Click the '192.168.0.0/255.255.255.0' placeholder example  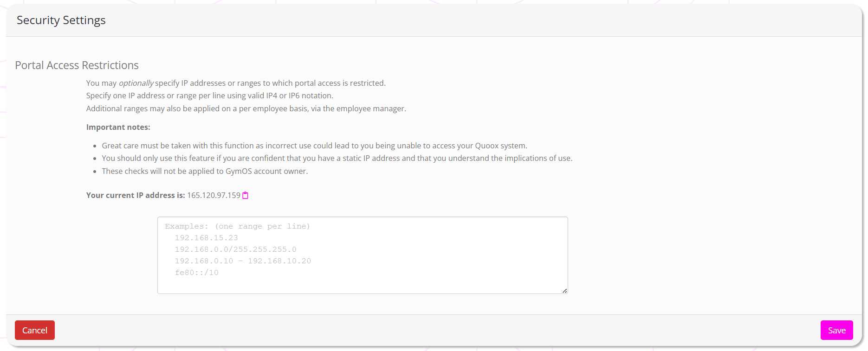(235, 249)
